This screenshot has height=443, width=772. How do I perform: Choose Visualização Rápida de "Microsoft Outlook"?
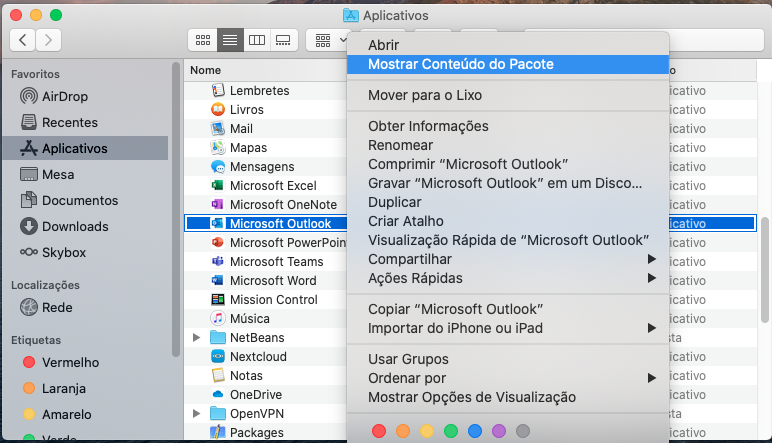[x=508, y=240]
